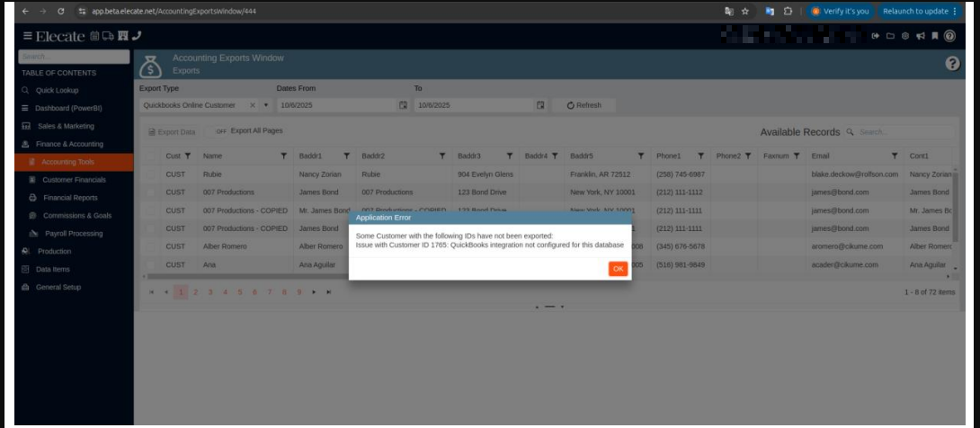The image size is (980, 428).
Task: Select the checkbox for Alber Romero row
Action: (x=150, y=246)
